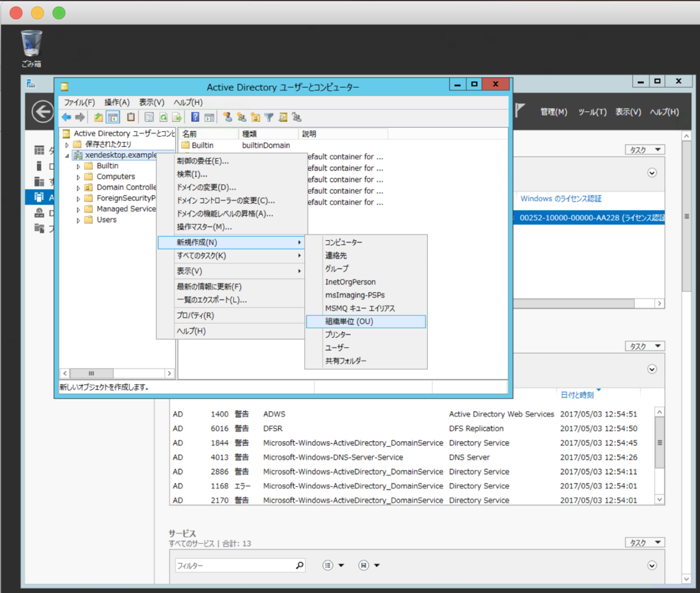The width and height of the screenshot is (700, 593).
Task: Click the clipboard icon in ADUC toolbar
Action: (x=131, y=117)
